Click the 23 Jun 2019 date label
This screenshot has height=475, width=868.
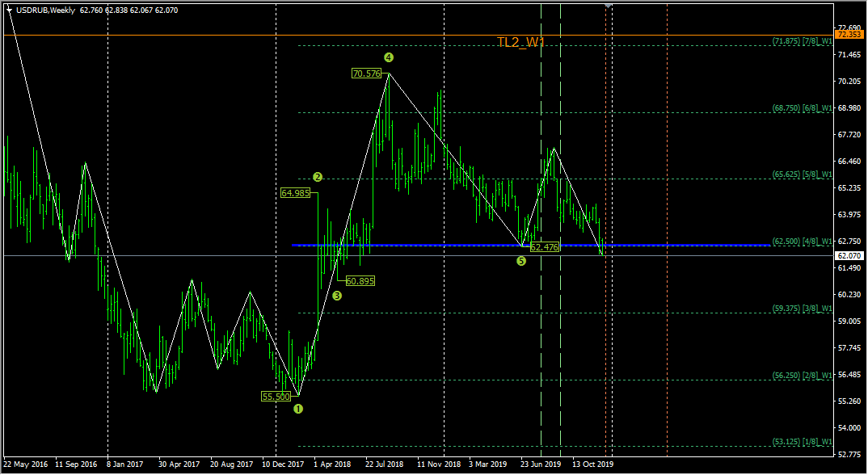[541, 464]
